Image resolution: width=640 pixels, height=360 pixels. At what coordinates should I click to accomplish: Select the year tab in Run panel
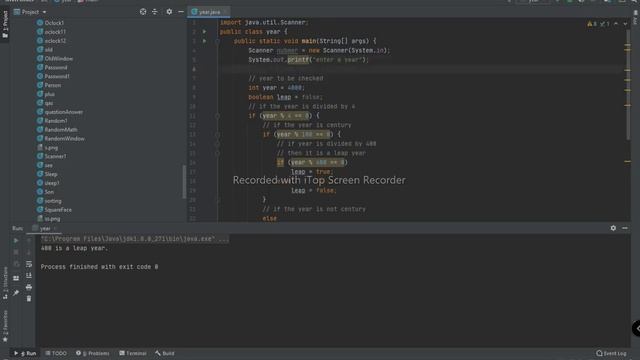[x=44, y=229]
